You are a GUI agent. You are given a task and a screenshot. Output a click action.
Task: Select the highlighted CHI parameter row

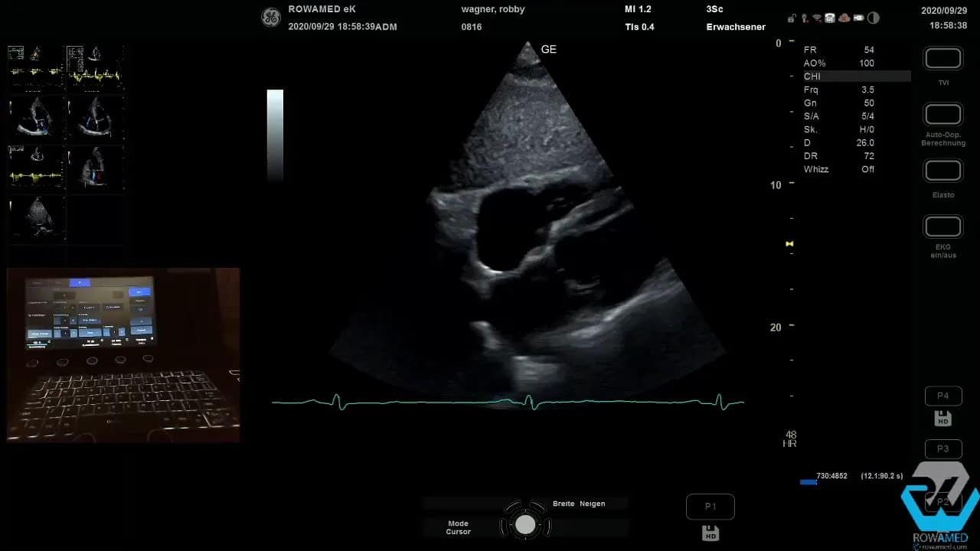(x=856, y=77)
